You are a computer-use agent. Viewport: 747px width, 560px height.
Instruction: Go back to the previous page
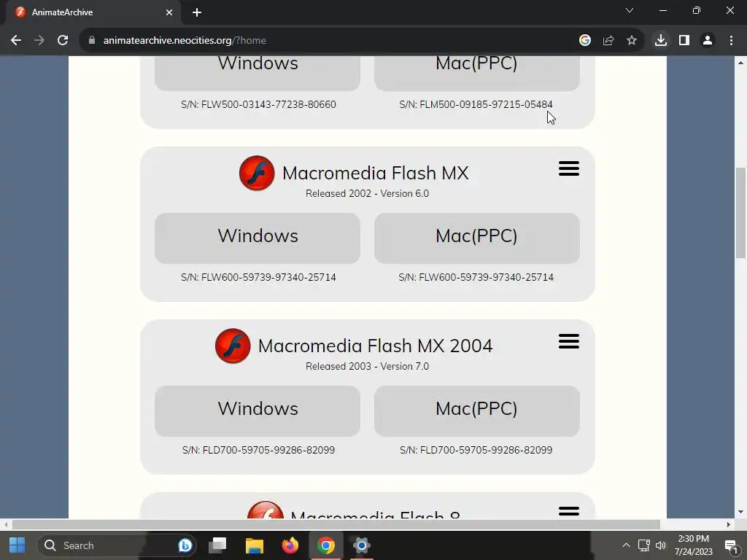point(16,41)
